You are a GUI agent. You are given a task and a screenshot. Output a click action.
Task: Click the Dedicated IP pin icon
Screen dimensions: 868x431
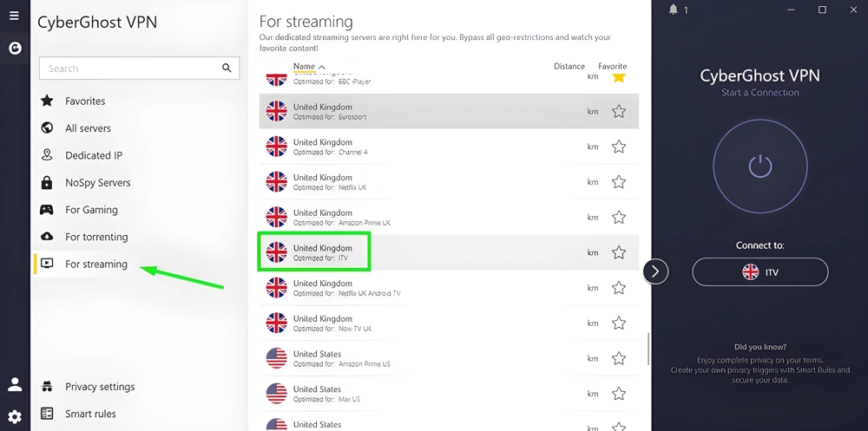[47, 155]
